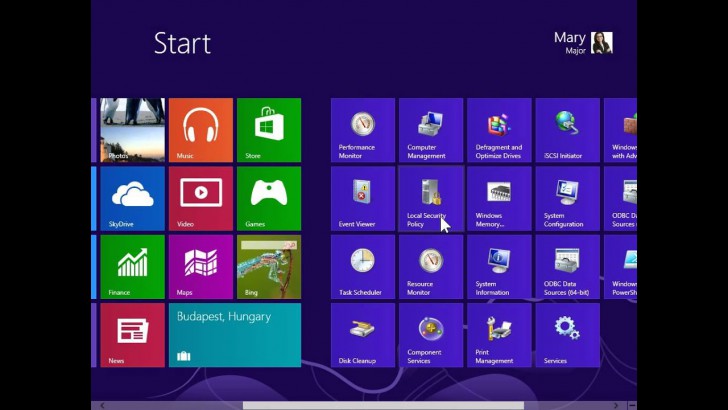Launch Windows Memory Diagnostic tile
The height and width of the screenshot is (410, 728).
pyautogui.click(x=499, y=199)
